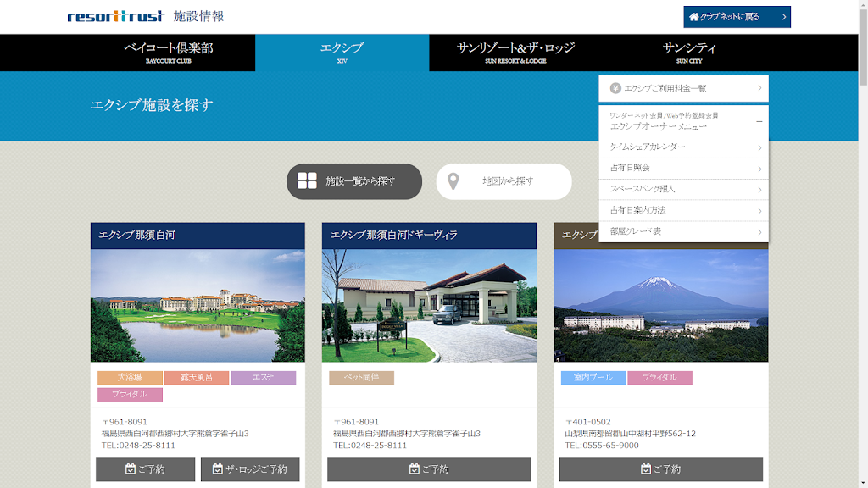Click chevron beside 占有日照会
The width and height of the screenshot is (868, 488).
coord(759,169)
